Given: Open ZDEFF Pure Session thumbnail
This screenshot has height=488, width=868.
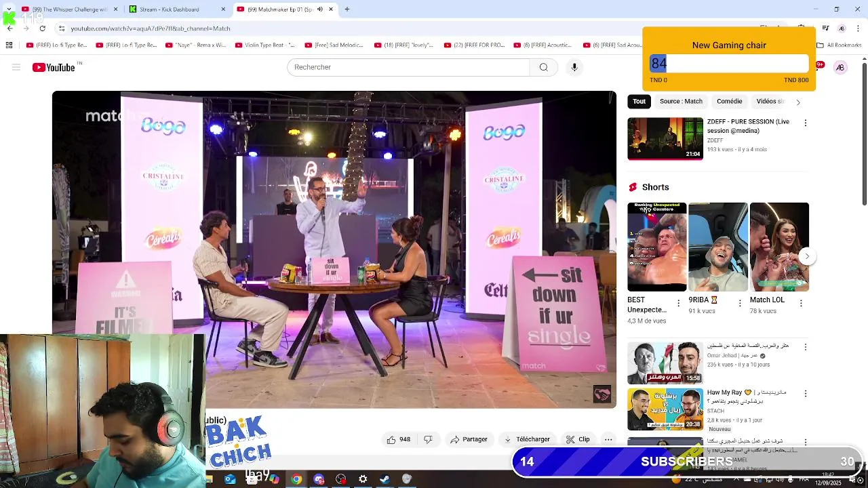Looking at the screenshot, I should (665, 139).
